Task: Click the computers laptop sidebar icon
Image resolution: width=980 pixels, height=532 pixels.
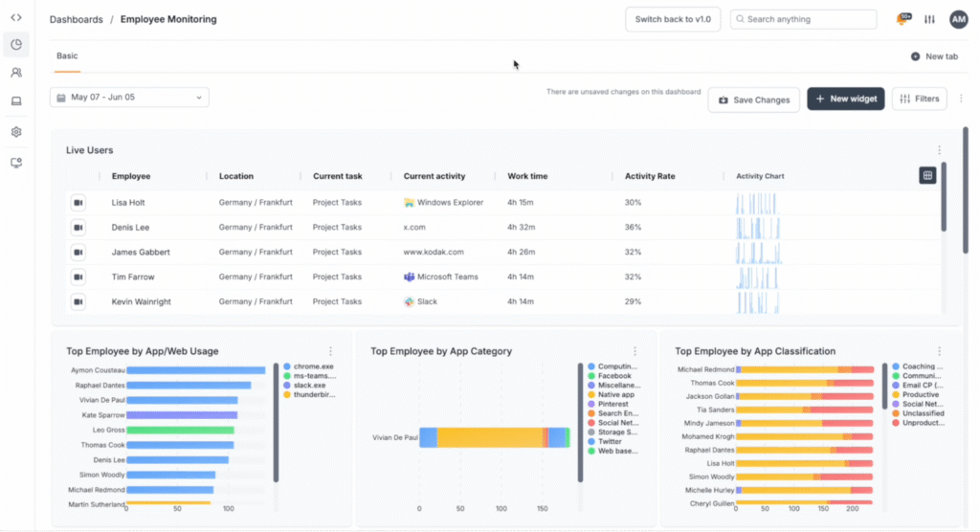Action: pyautogui.click(x=16, y=101)
